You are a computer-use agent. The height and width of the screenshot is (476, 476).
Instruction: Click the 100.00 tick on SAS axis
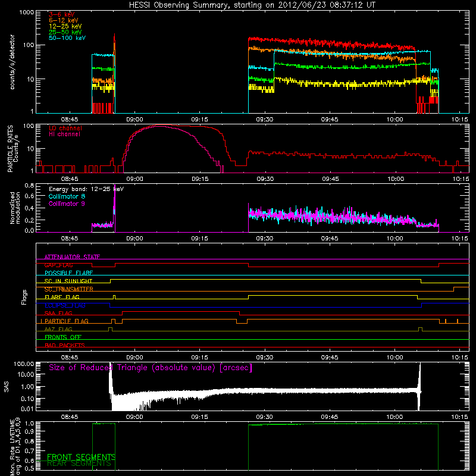[24, 364]
